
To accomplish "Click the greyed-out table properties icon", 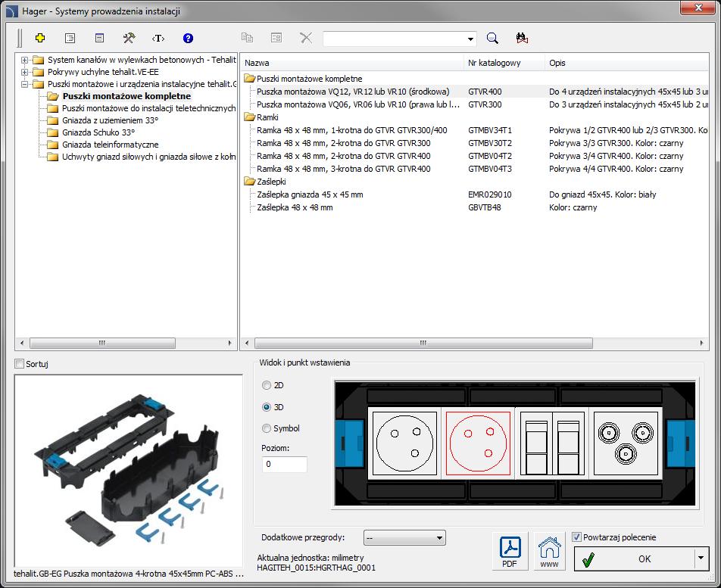I will coord(276,38).
